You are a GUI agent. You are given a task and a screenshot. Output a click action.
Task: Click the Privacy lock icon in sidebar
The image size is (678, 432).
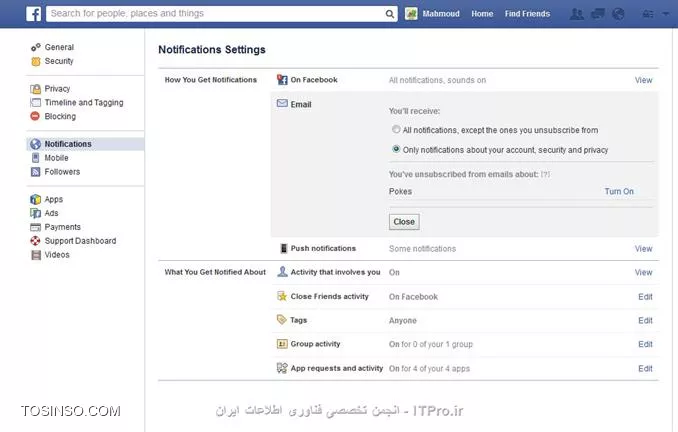pos(35,89)
